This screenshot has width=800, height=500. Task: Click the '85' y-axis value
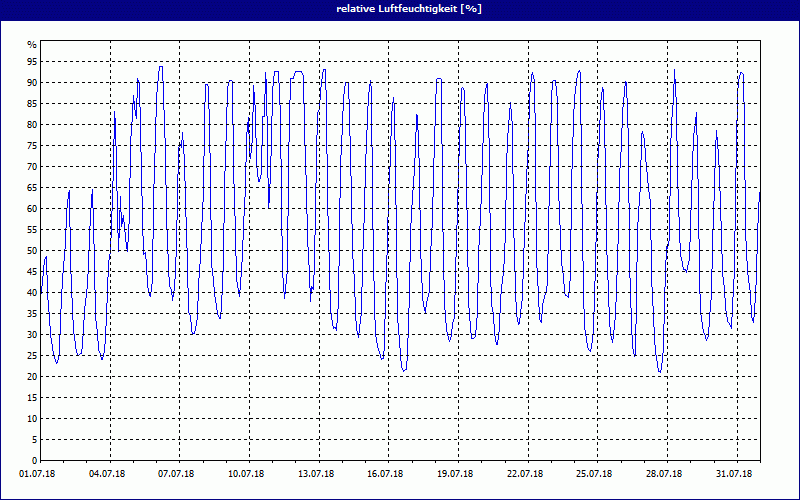32,104
